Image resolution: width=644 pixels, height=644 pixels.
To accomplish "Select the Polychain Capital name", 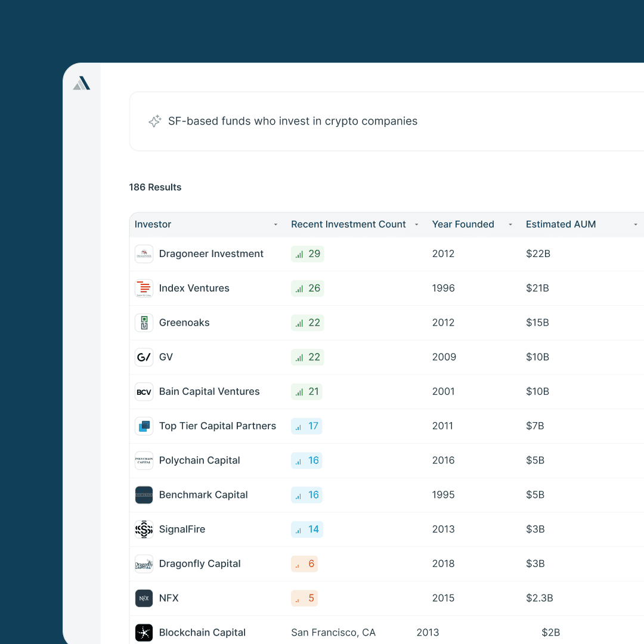I will click(x=199, y=460).
